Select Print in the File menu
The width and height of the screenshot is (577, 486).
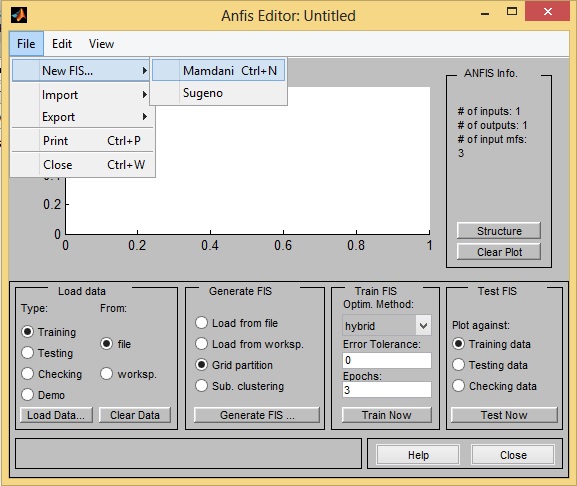[82, 141]
